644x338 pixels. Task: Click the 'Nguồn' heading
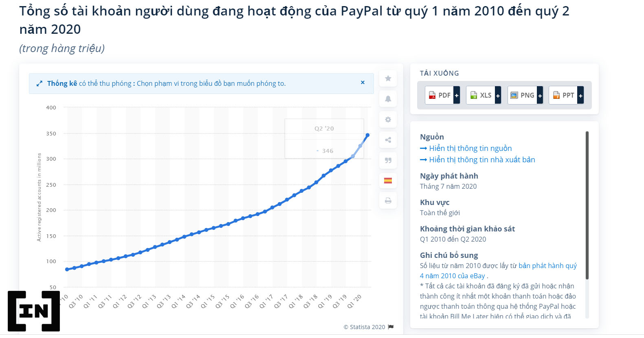[432, 137]
